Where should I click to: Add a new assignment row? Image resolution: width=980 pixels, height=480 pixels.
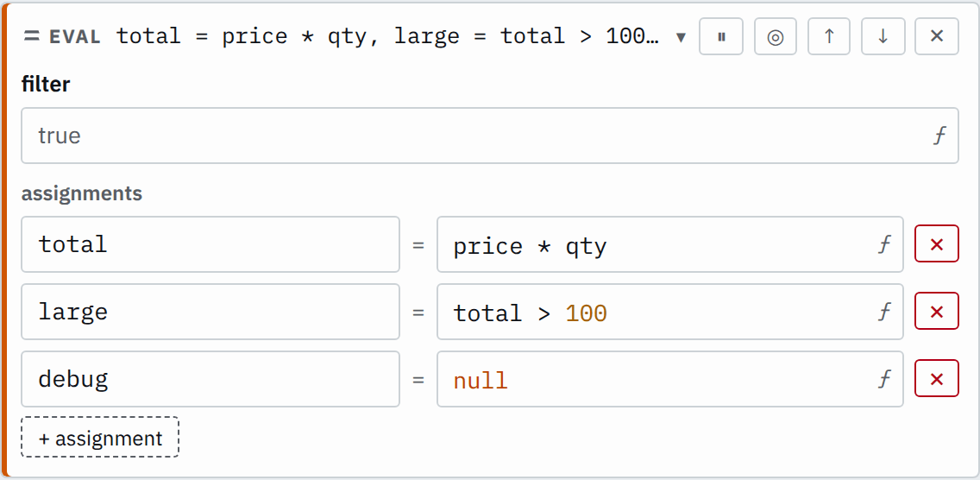tap(100, 438)
